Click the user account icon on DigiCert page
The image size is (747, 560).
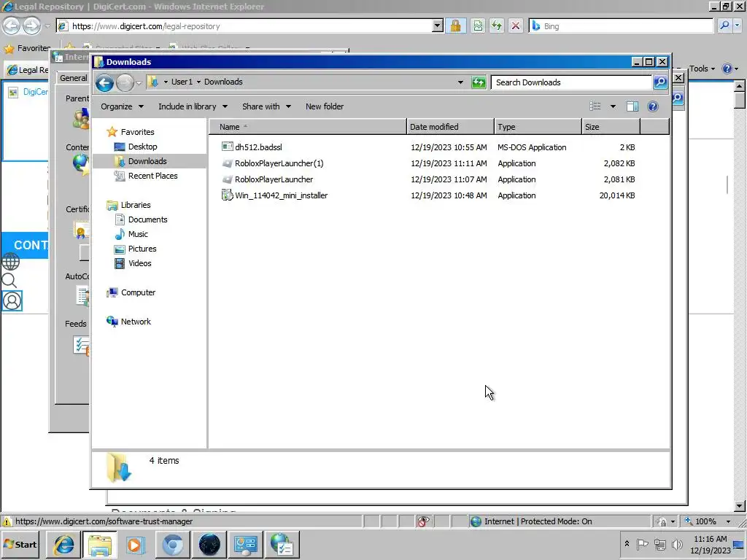click(x=12, y=301)
